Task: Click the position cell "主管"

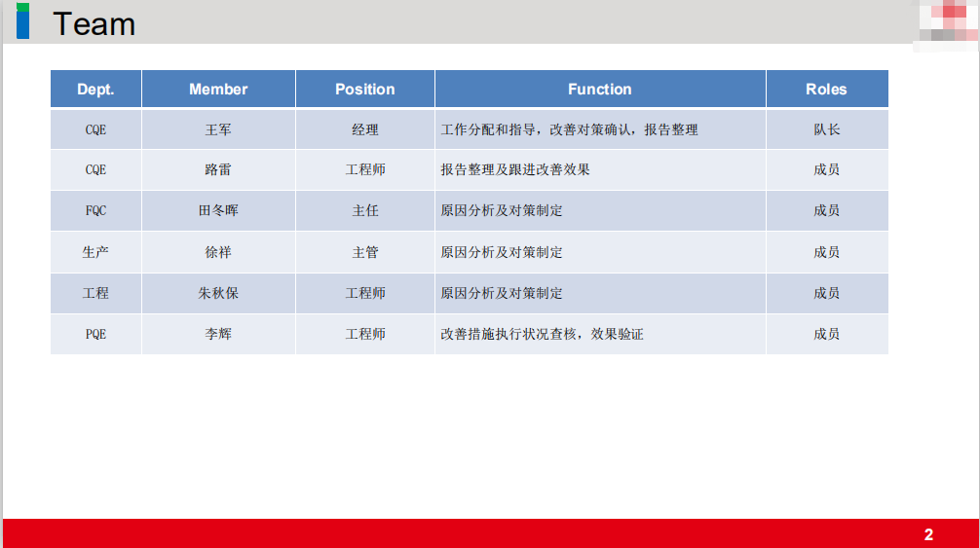Action: pos(365,252)
